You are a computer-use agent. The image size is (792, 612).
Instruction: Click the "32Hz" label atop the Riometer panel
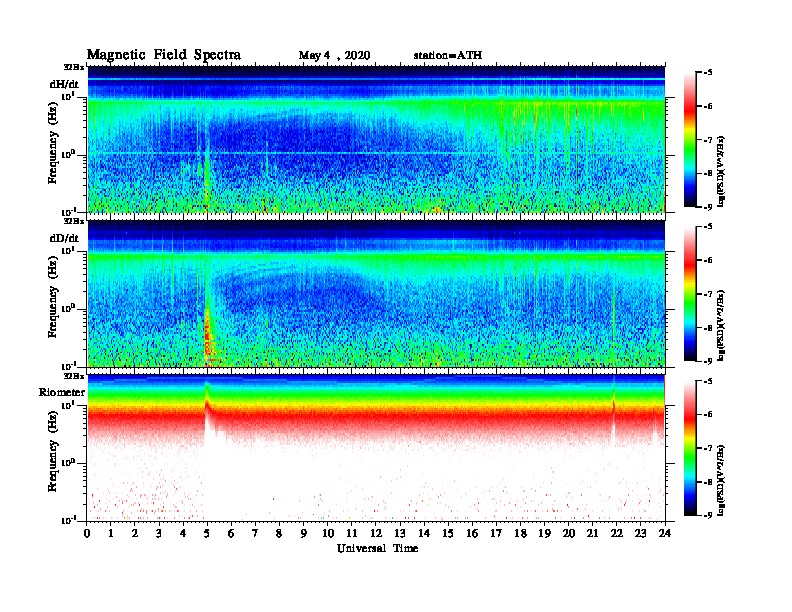74,376
